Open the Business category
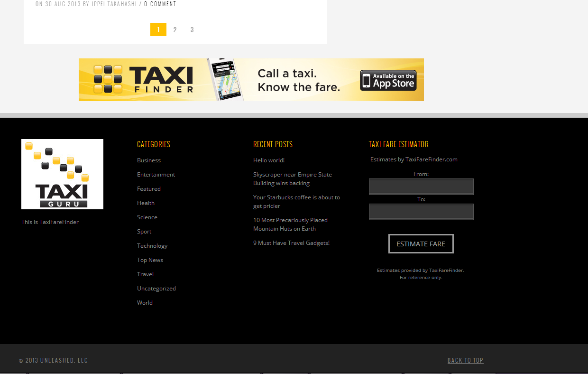Viewport: 588px width, 374px height. [x=149, y=160]
